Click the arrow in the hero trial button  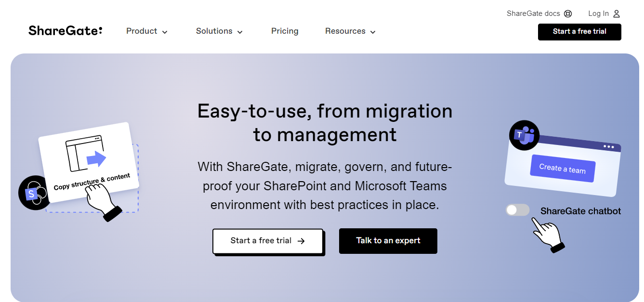point(301,241)
